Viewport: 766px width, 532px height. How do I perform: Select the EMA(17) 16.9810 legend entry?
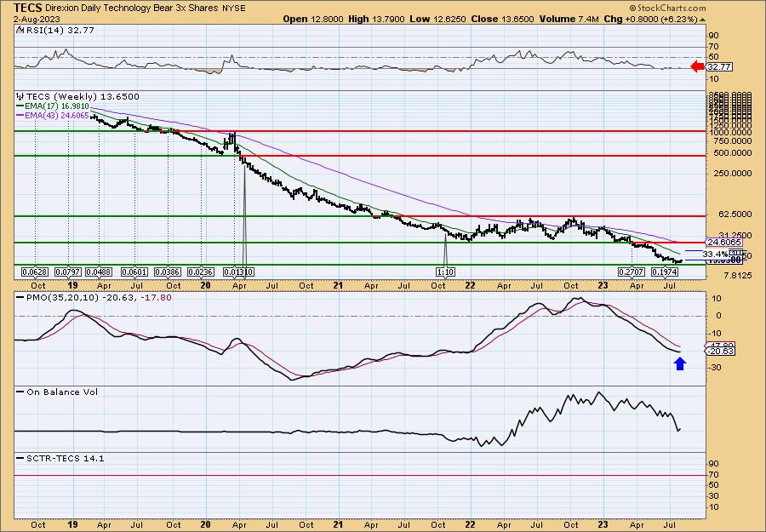coord(53,106)
